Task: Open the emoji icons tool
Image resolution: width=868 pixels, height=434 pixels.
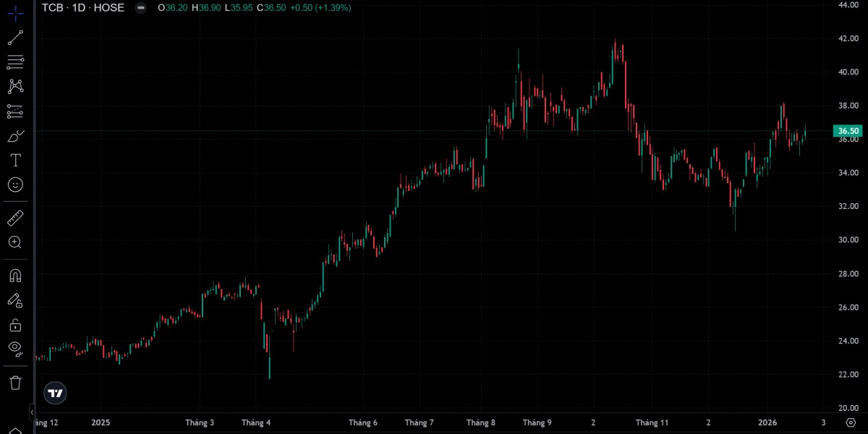Action: tap(15, 184)
